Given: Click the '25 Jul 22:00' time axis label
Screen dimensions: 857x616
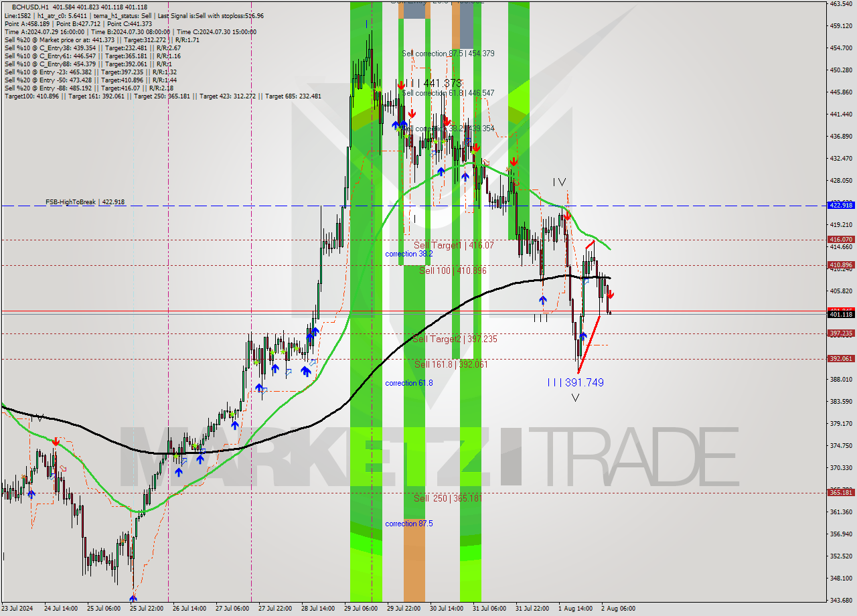Looking at the screenshot, I should click(146, 609).
